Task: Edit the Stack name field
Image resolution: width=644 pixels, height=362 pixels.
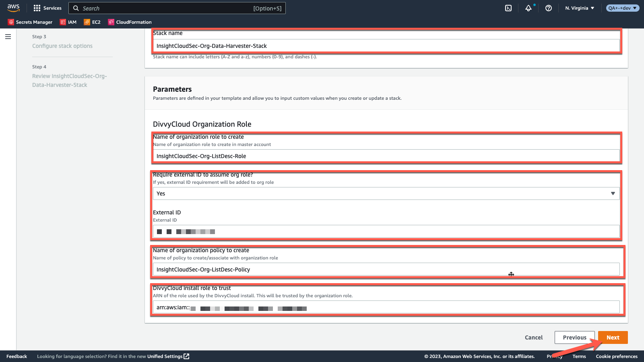Action: click(386, 45)
